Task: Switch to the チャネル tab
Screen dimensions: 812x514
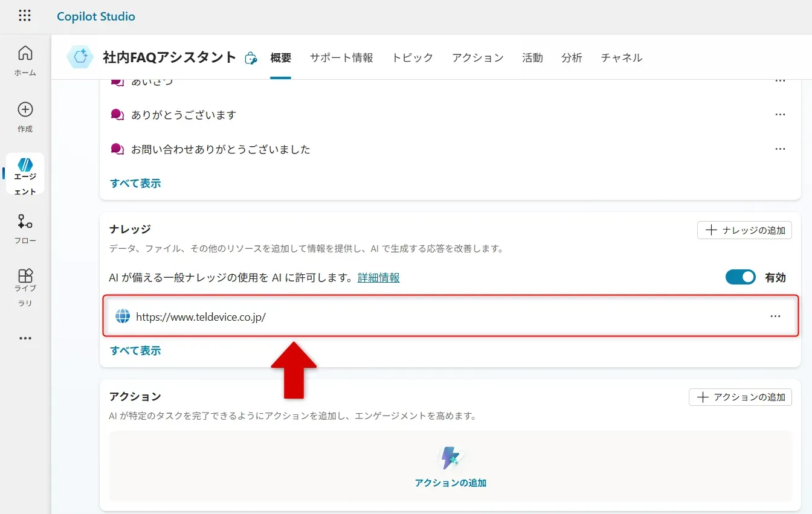Action: click(621, 58)
